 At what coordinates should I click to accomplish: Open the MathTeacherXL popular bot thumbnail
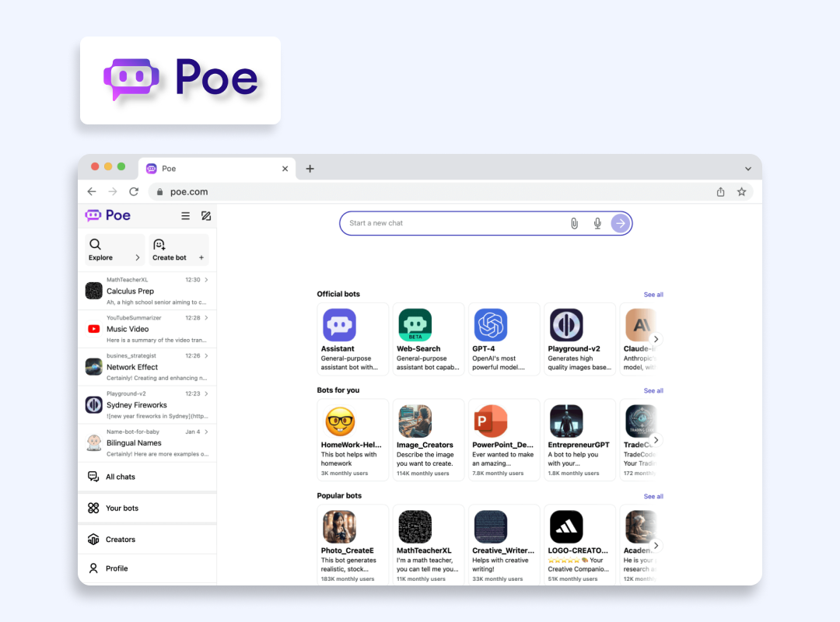[x=415, y=526]
